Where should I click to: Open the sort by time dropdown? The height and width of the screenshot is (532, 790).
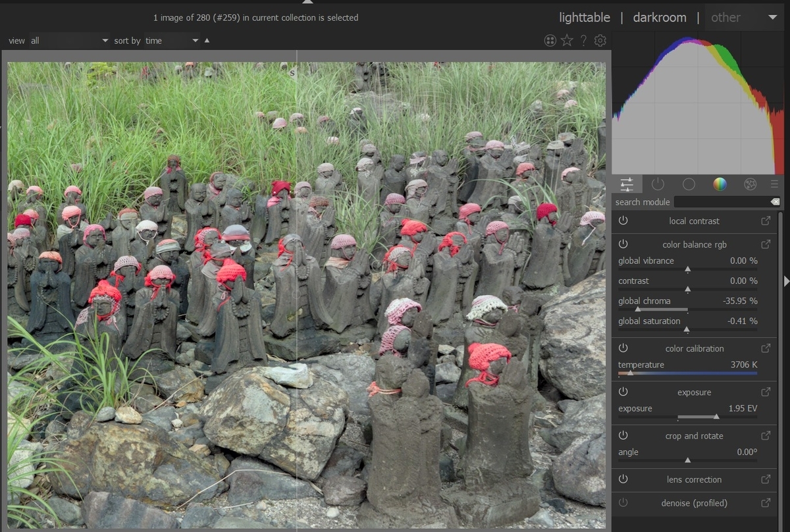tap(172, 41)
